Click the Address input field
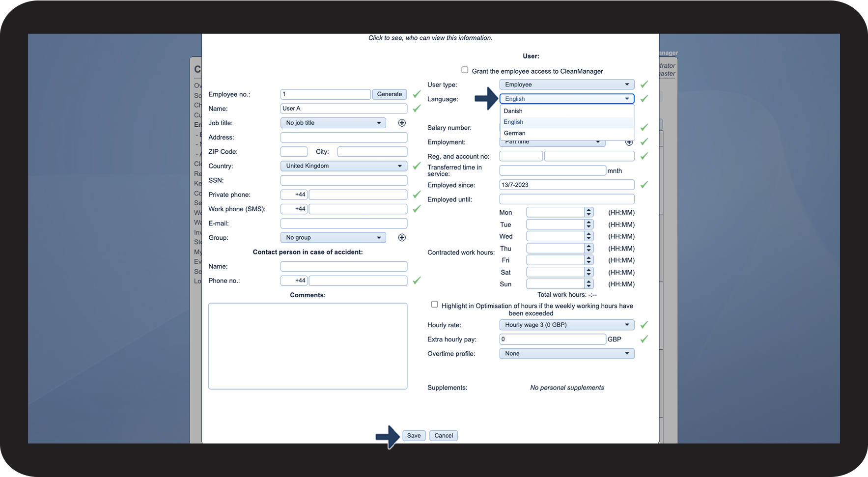The image size is (868, 477). tap(344, 137)
